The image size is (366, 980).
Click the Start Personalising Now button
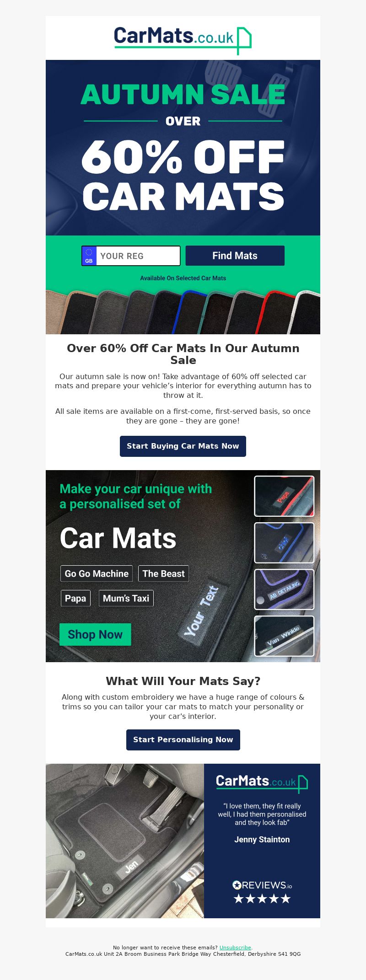click(183, 739)
